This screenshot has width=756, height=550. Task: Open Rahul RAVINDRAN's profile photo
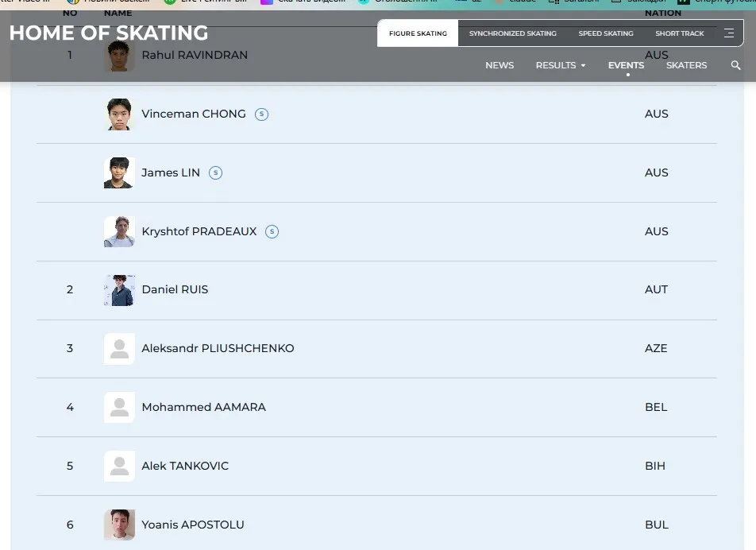click(x=119, y=56)
